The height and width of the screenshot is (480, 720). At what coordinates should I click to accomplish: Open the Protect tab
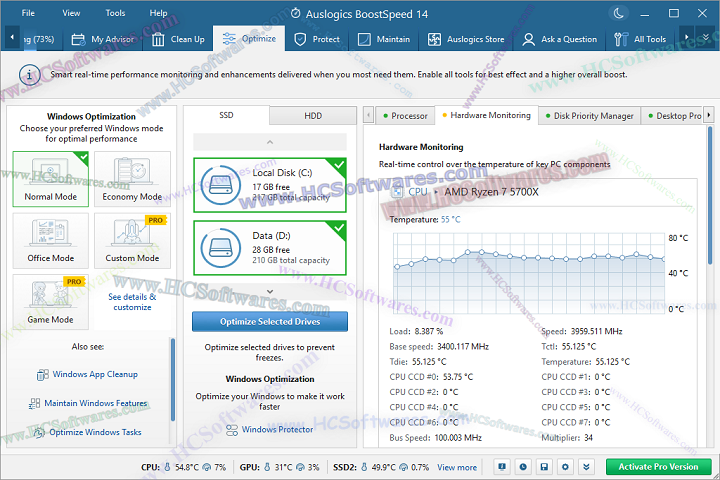[317, 40]
